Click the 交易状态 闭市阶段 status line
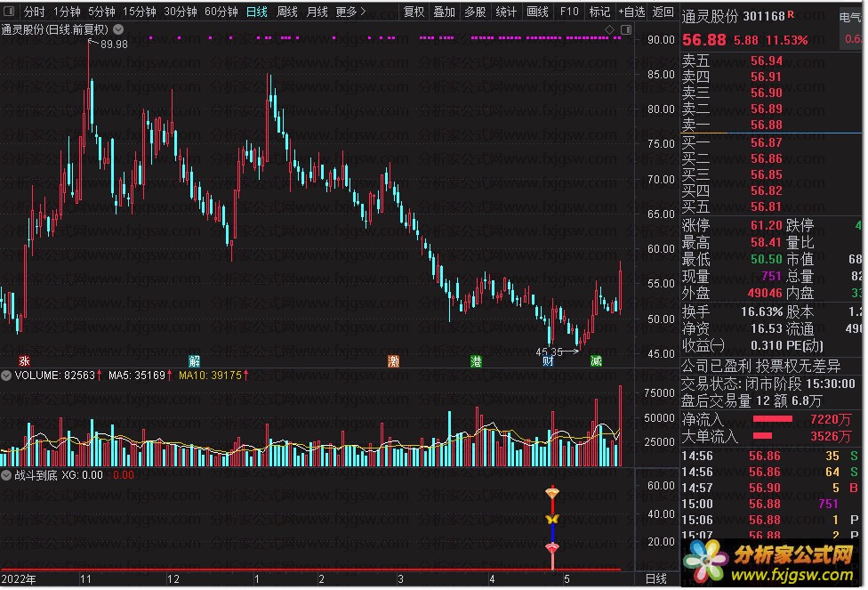Screen dimensions: 868x590 [769, 384]
